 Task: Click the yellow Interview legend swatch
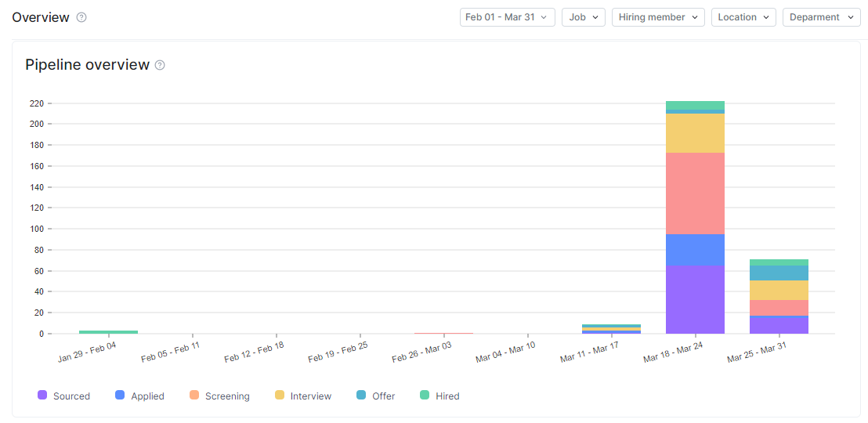[280, 395]
